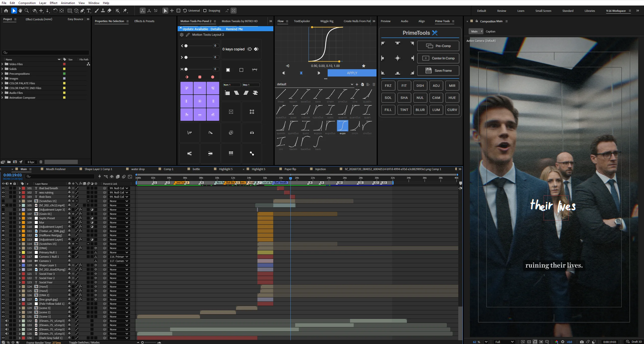Open the Flow 'default' preset library dropdown
Viewport: 644px width, 344px height.
click(x=315, y=84)
